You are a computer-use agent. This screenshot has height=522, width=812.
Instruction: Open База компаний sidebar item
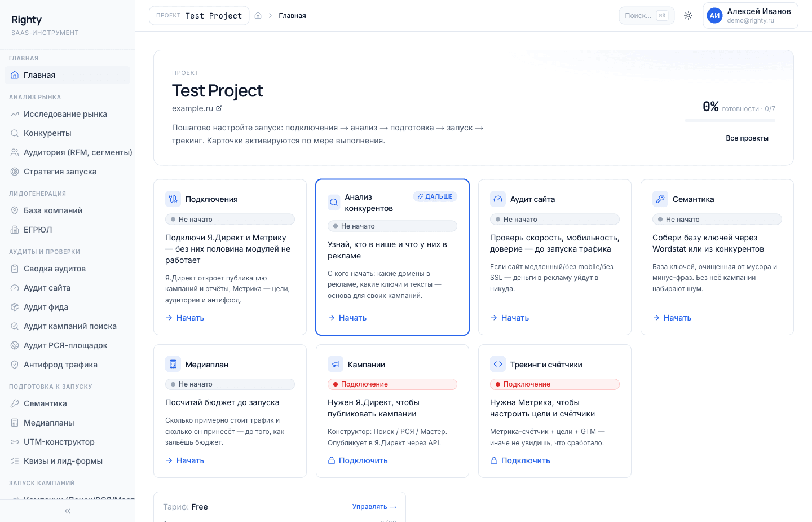click(67, 210)
